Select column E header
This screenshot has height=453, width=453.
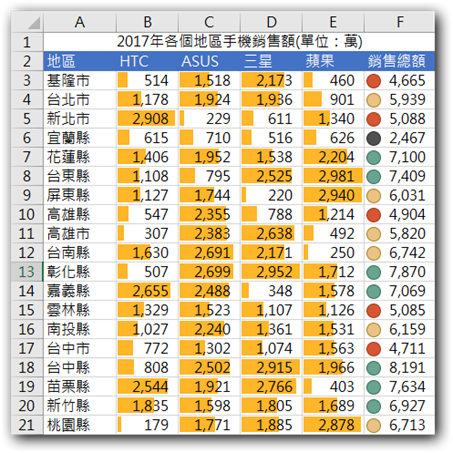pos(333,22)
